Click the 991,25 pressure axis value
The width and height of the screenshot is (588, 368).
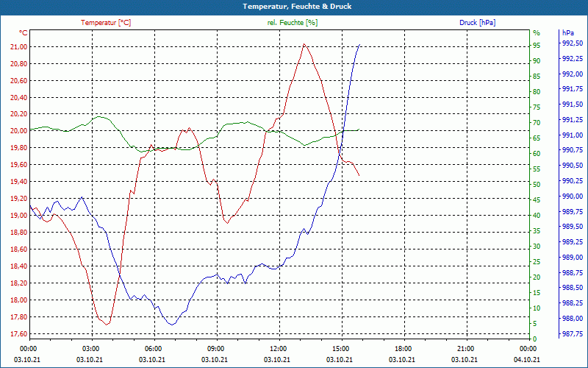pyautogui.click(x=573, y=120)
